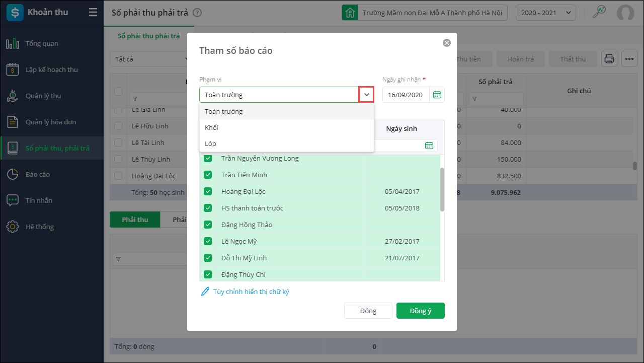Open the 2020 - 2021 school year dropdown
The width and height of the screenshot is (644, 363).
(x=546, y=13)
